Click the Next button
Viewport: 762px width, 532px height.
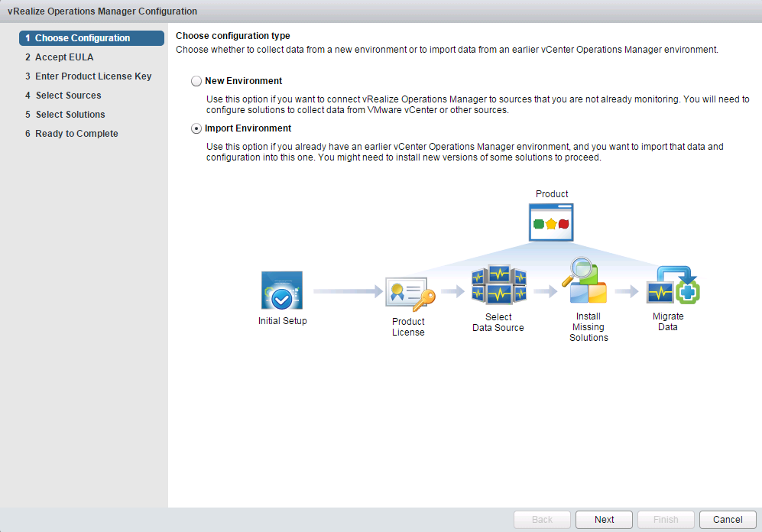[604, 519]
